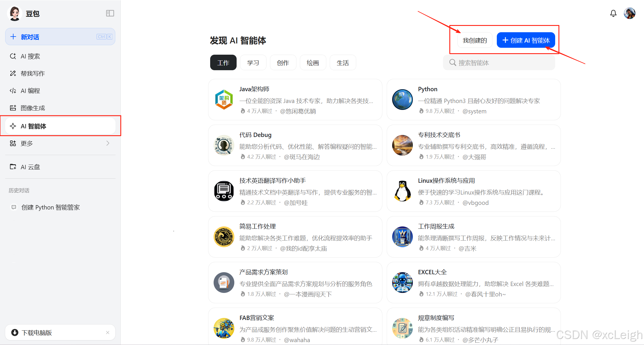
Task: Open AI 搜索 from the sidebar
Action: [x=30, y=56]
